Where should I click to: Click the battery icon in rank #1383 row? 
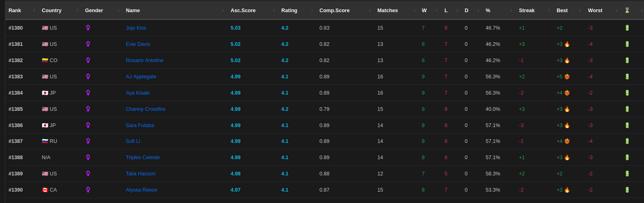tap(627, 77)
